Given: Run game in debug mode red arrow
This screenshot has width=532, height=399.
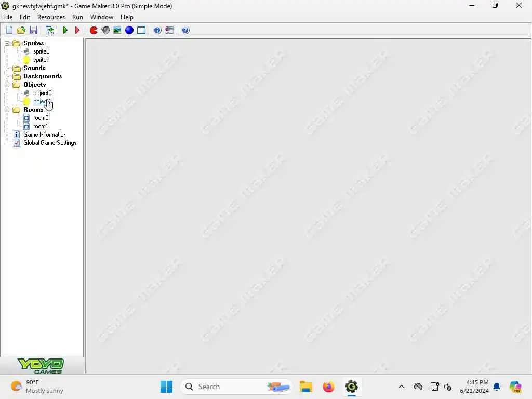Looking at the screenshot, I should 77,30.
